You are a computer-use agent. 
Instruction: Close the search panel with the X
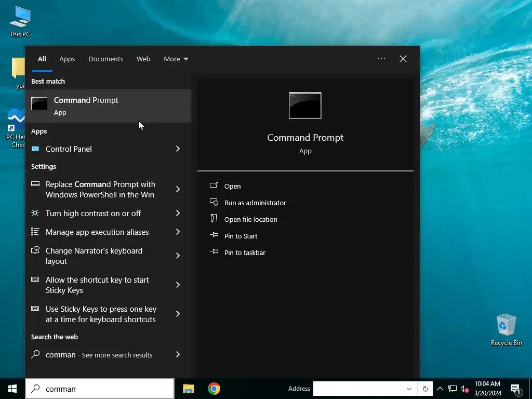403,59
